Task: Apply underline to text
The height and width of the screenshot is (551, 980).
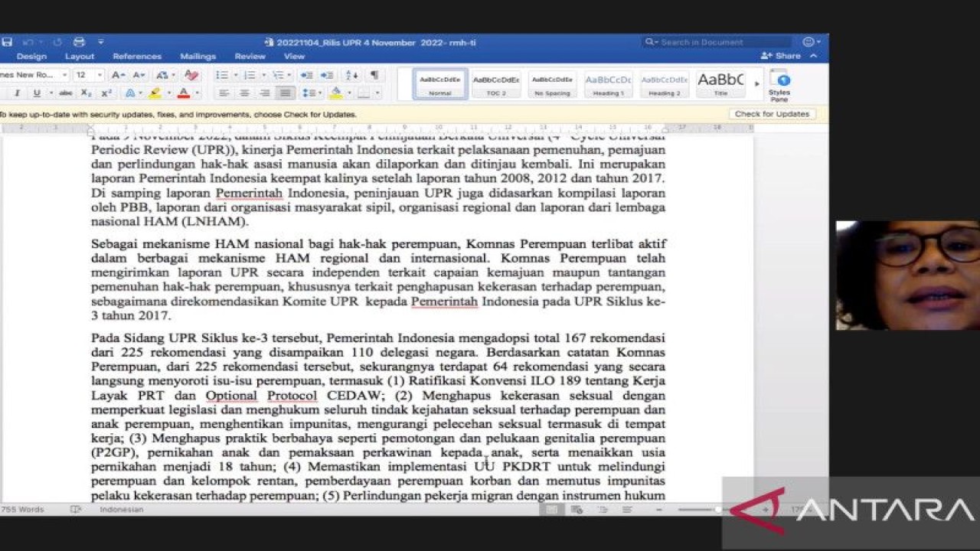Action: tap(36, 92)
